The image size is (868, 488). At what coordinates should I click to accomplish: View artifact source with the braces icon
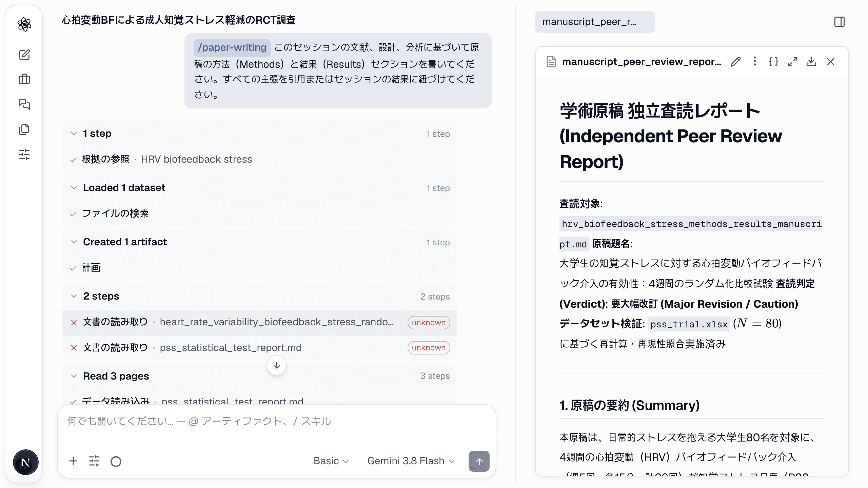(x=773, y=62)
